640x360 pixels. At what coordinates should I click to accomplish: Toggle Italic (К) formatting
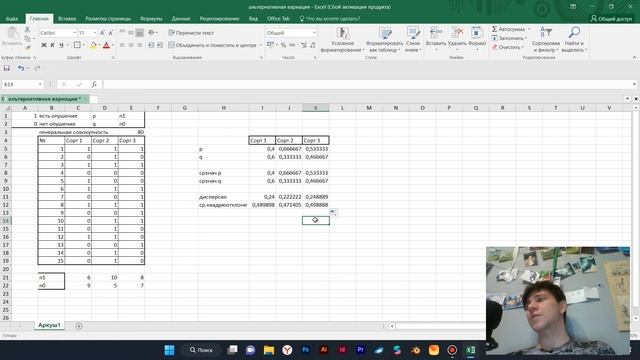[x=52, y=45]
